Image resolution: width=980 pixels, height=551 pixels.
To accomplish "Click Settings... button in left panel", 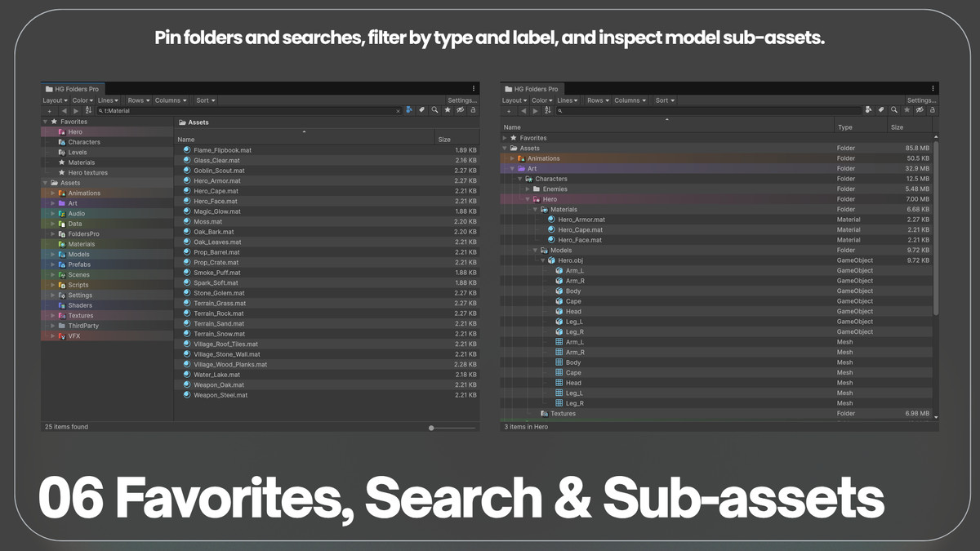I will click(x=462, y=100).
